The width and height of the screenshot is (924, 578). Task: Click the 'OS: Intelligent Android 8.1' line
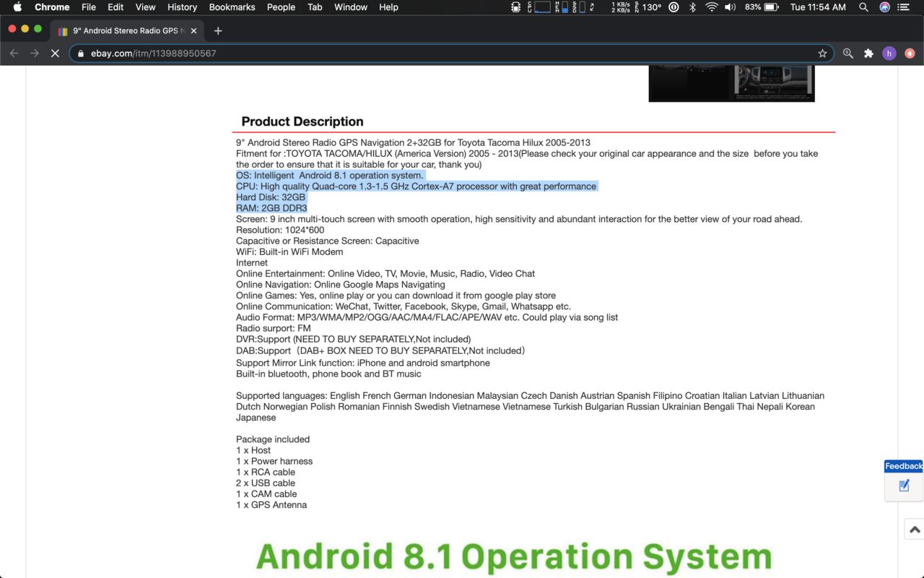point(330,176)
